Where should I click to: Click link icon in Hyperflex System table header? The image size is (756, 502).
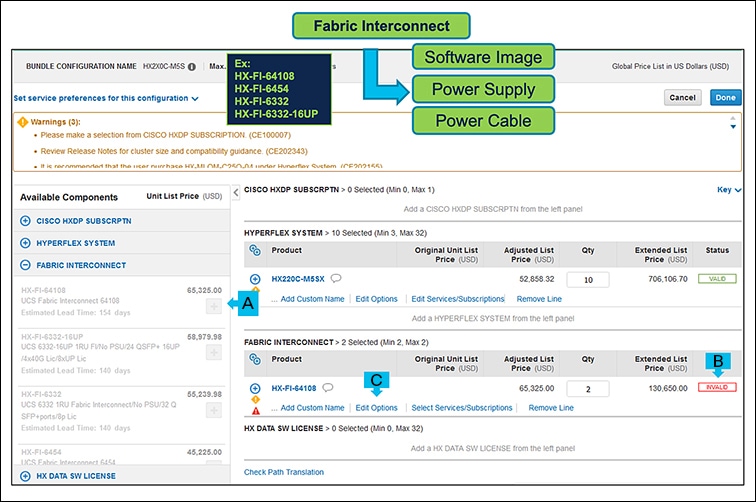point(255,249)
